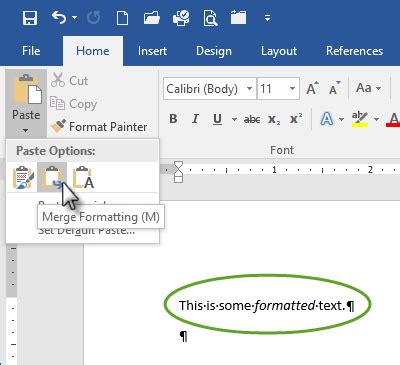Choose Keep Text Only paste option
The width and height of the screenshot is (400, 365).
pos(83,177)
